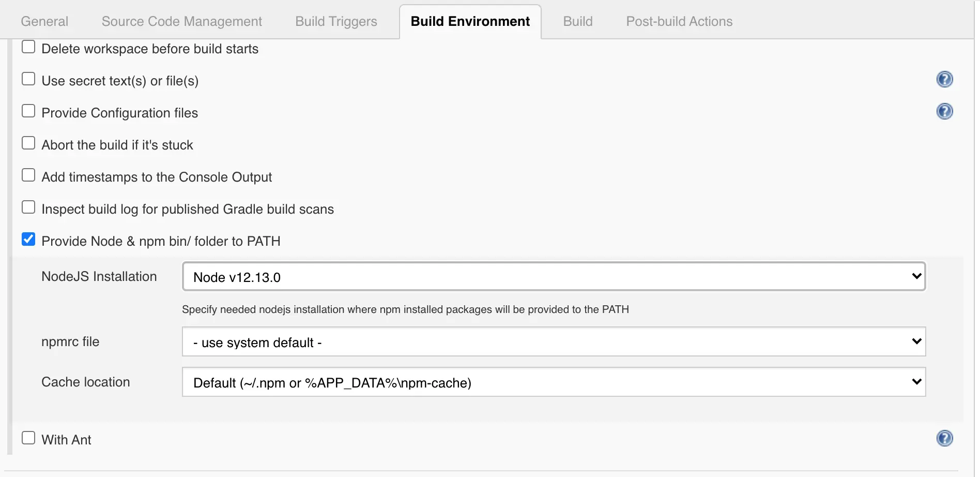Enable Abort the build if it's stuck
The height and width of the screenshot is (477, 980).
[x=28, y=143]
